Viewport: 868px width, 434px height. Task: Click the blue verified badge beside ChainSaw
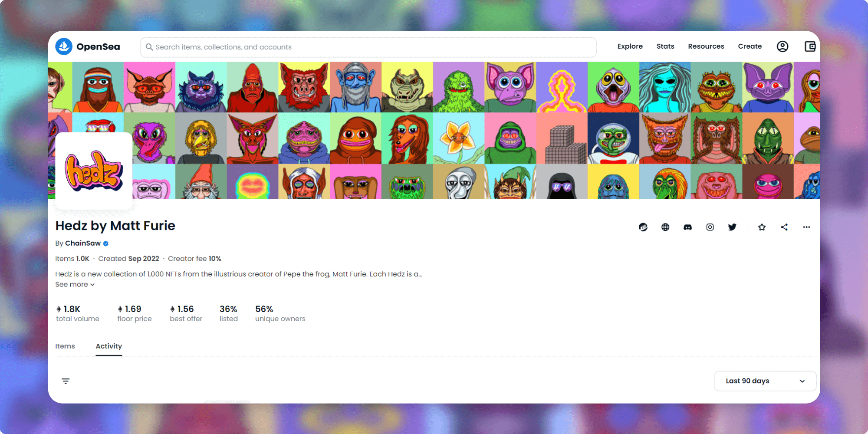pos(106,243)
